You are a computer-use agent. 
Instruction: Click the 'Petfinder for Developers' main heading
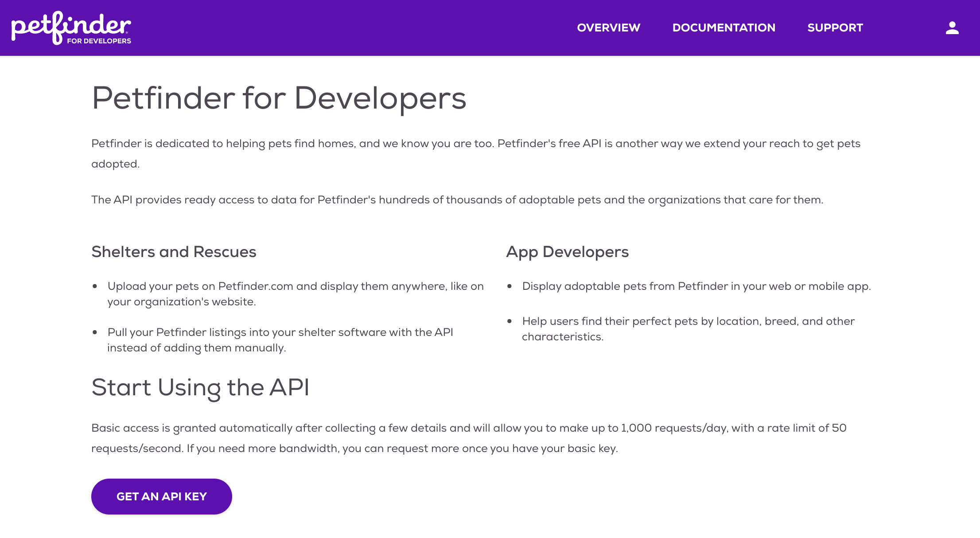coord(279,98)
